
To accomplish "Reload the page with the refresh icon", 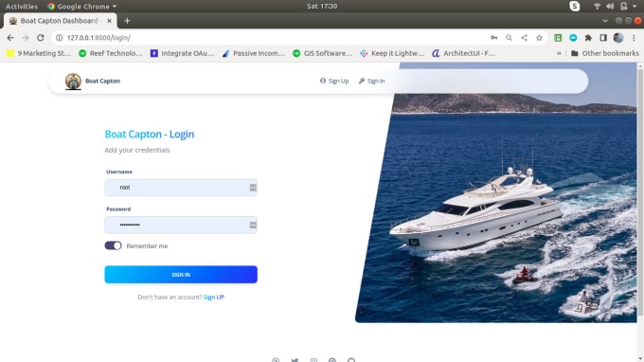I will click(40, 38).
